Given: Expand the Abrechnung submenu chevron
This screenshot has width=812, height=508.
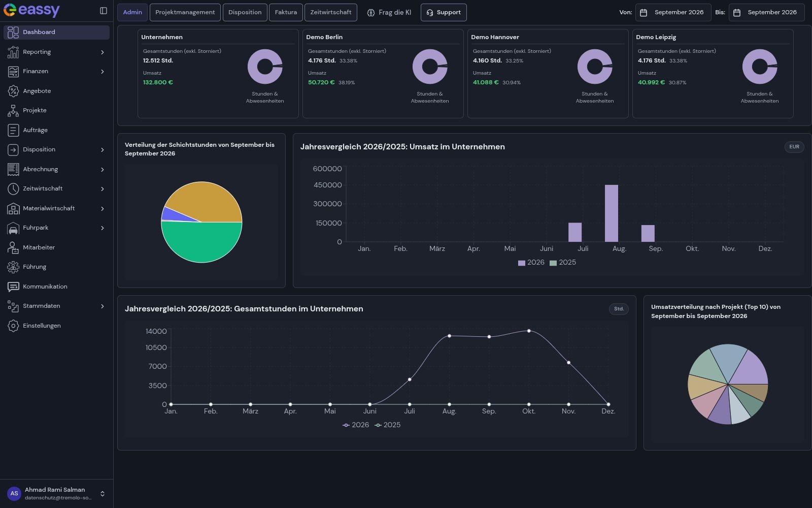Looking at the screenshot, I should [x=103, y=170].
